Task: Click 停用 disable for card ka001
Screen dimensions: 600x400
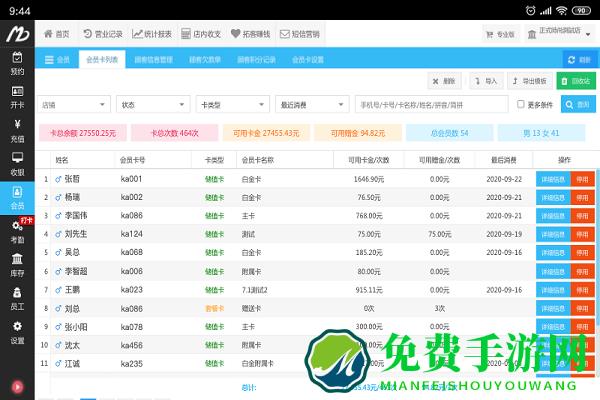Action: click(582, 179)
